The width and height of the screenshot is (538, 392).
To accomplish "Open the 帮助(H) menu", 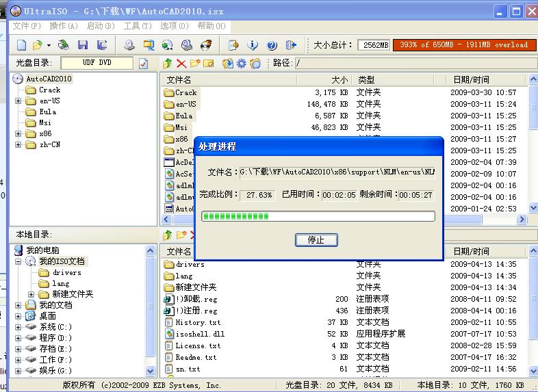I will click(x=212, y=26).
